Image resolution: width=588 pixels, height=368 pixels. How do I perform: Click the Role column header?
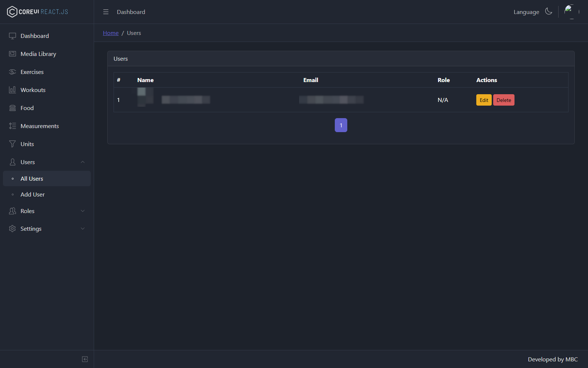tap(444, 80)
